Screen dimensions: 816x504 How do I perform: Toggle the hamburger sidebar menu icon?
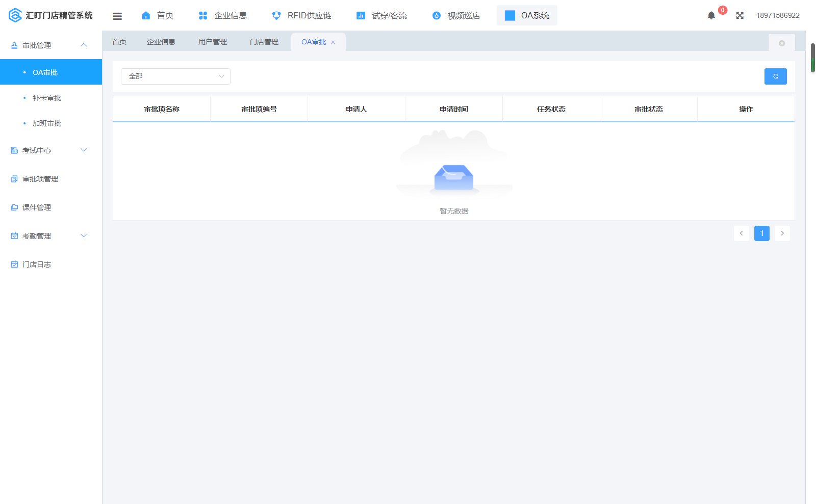click(x=117, y=16)
